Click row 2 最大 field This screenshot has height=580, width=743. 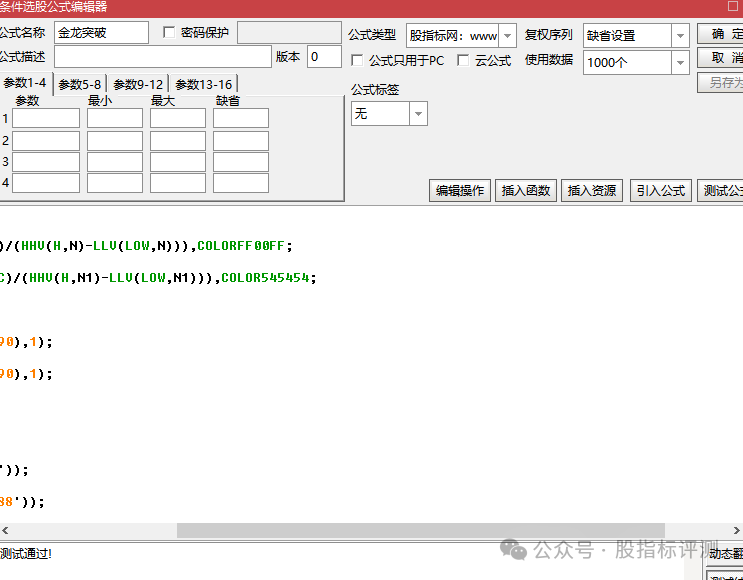tap(178, 141)
